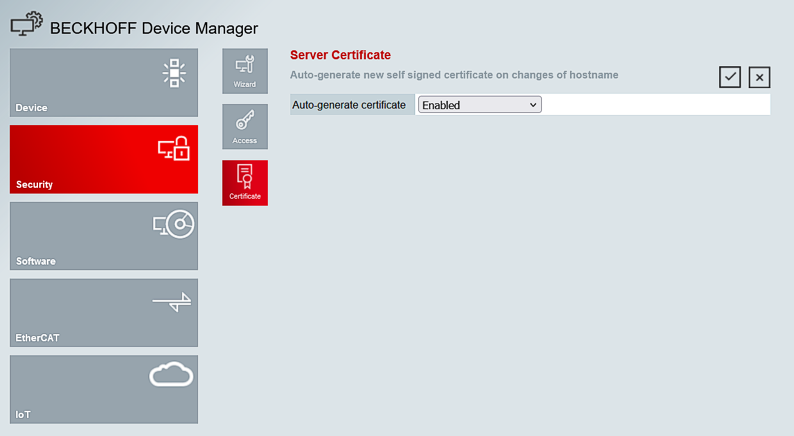Open the Device tile
The width and height of the screenshot is (794, 436).
tap(104, 83)
